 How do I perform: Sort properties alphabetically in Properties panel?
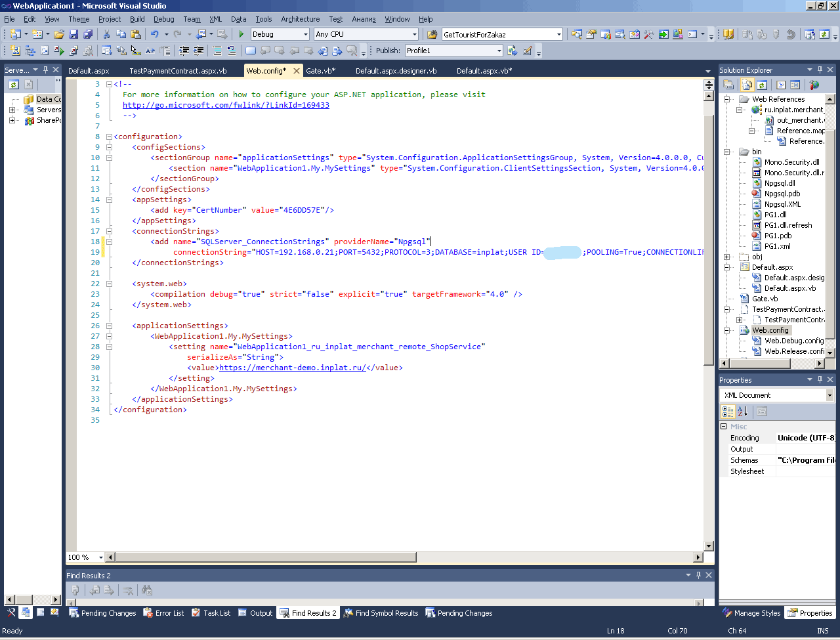click(743, 412)
